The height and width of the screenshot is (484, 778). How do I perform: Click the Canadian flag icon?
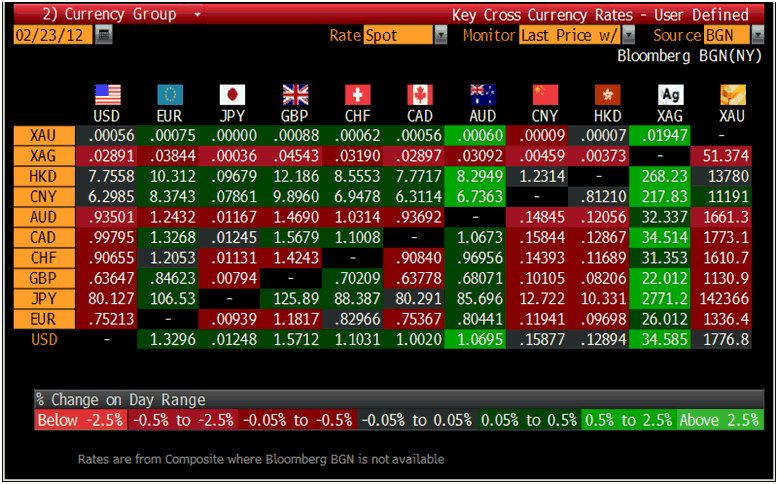(x=420, y=94)
